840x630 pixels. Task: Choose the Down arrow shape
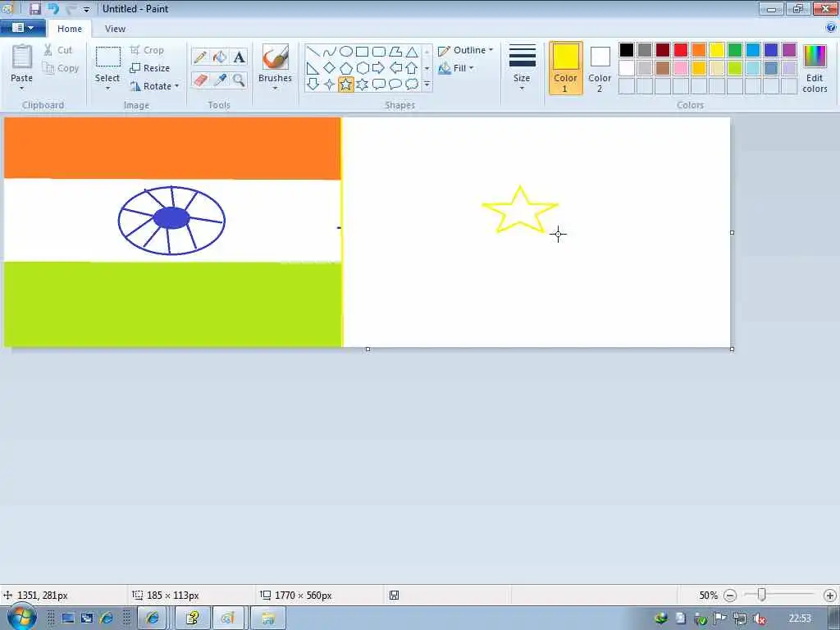pyautogui.click(x=313, y=84)
